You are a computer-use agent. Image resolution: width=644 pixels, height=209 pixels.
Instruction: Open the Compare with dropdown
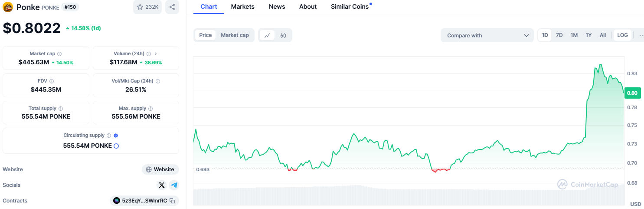pos(487,36)
